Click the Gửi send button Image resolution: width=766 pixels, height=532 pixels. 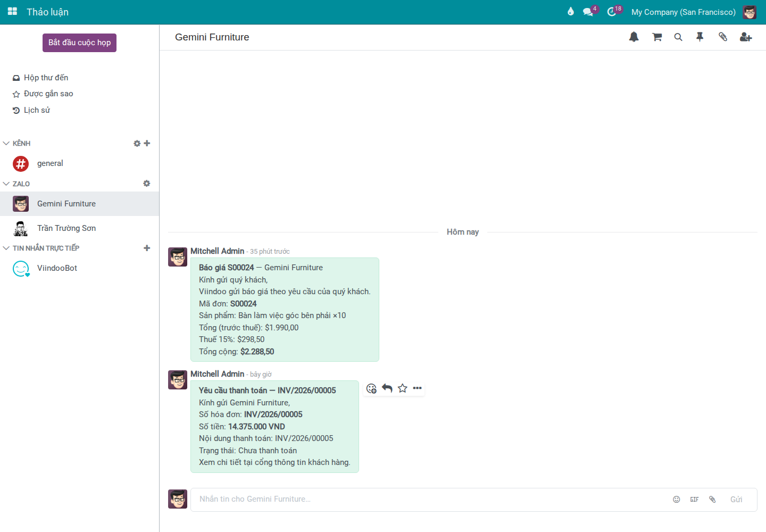(736, 500)
